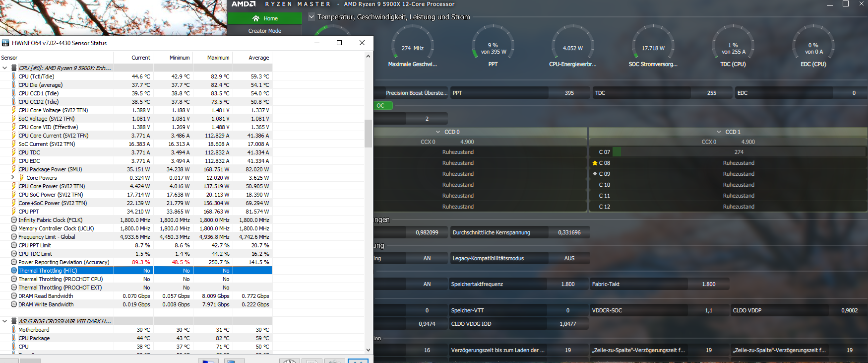This screenshot has width=868, height=363.
Task: Select core C 12 in CCD 1
Action: (x=729, y=207)
